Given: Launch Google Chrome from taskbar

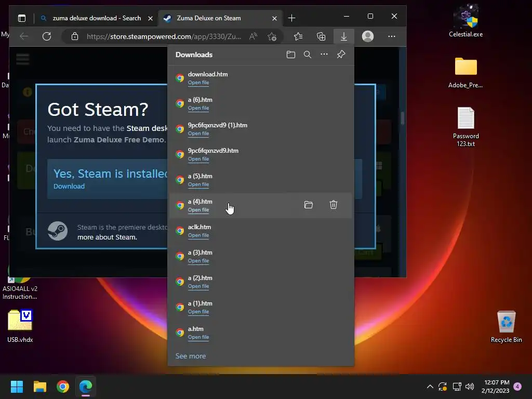Looking at the screenshot, I should click(x=63, y=387).
